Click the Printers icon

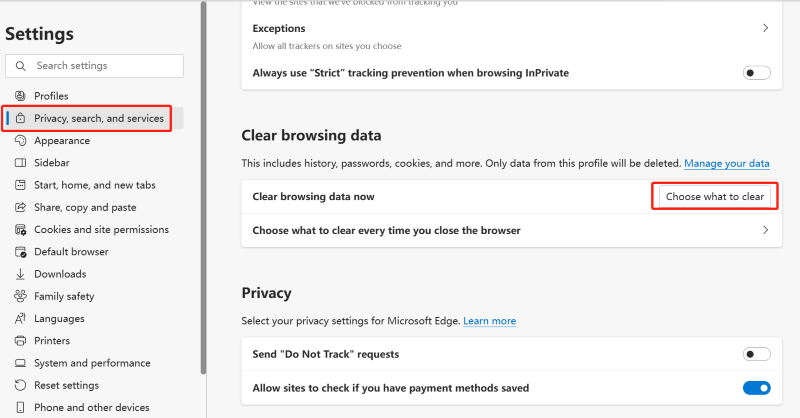click(20, 340)
